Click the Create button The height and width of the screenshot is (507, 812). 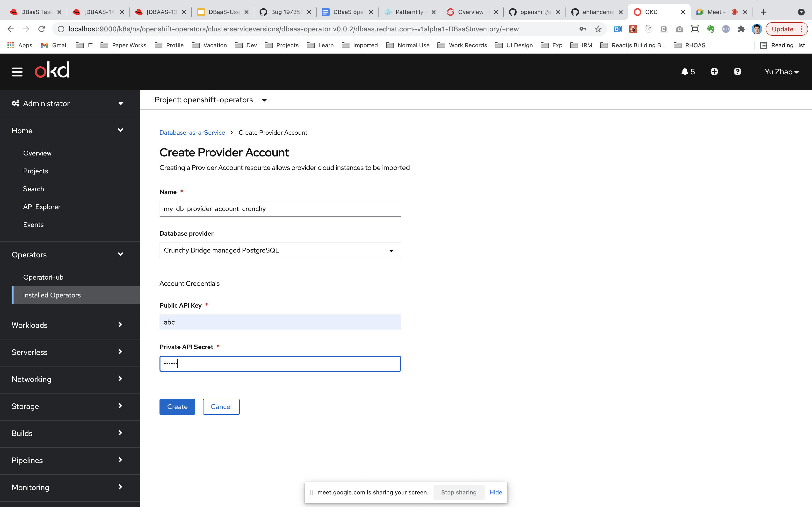177,407
